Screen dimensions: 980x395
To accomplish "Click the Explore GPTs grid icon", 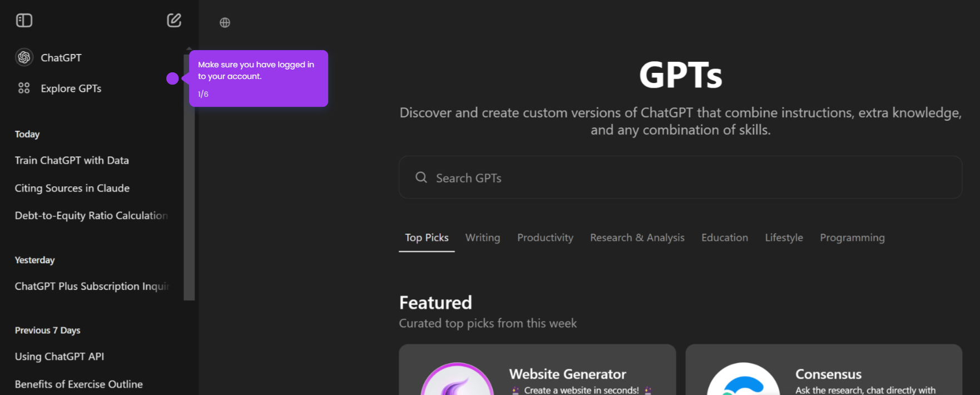I will click(24, 88).
